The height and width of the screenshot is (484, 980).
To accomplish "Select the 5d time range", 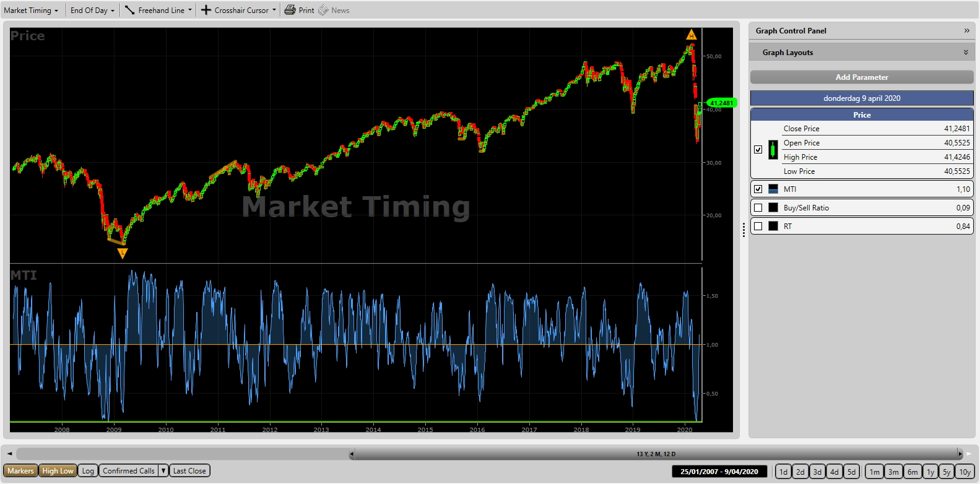I will pos(851,472).
